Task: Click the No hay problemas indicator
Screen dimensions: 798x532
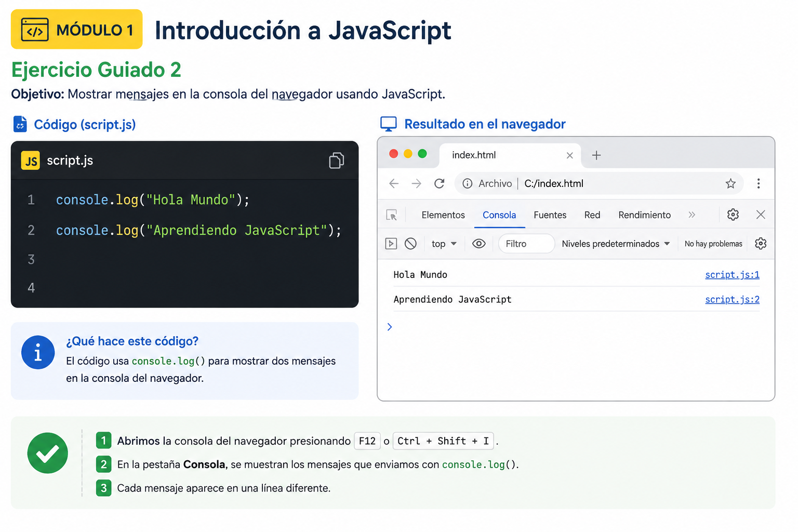Action: click(713, 244)
